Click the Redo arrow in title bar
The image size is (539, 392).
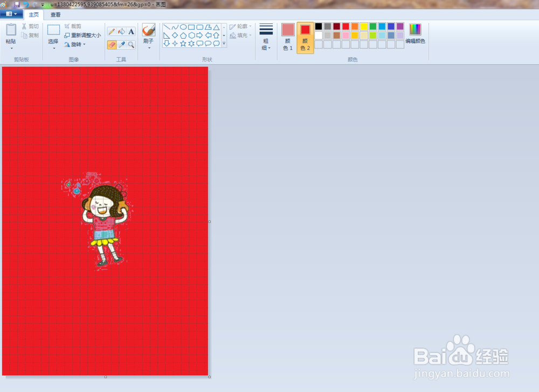tap(34, 4)
